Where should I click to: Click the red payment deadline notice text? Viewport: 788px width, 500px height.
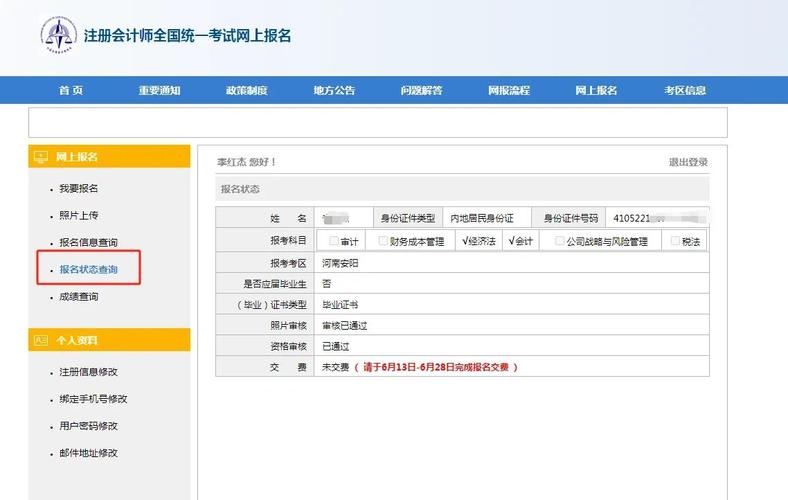[x=436, y=367]
